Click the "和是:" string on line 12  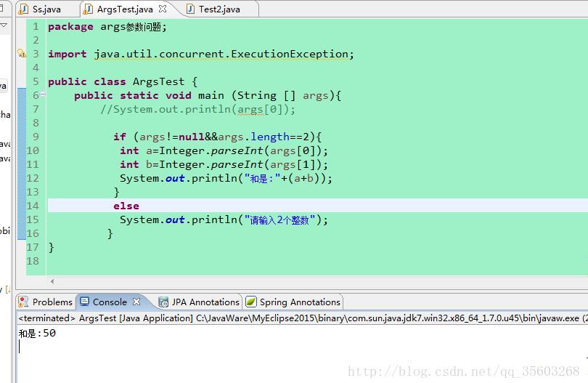point(263,178)
